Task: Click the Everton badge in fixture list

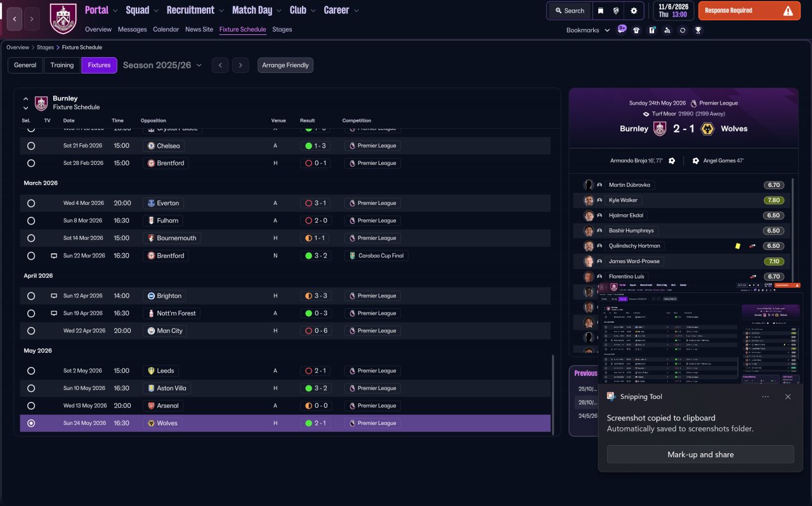Action: pos(151,204)
